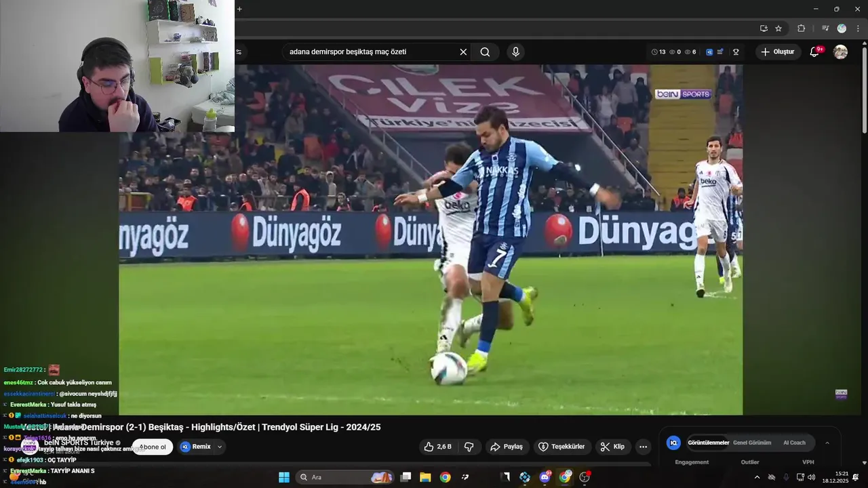Click the Engagement column label

(x=692, y=462)
